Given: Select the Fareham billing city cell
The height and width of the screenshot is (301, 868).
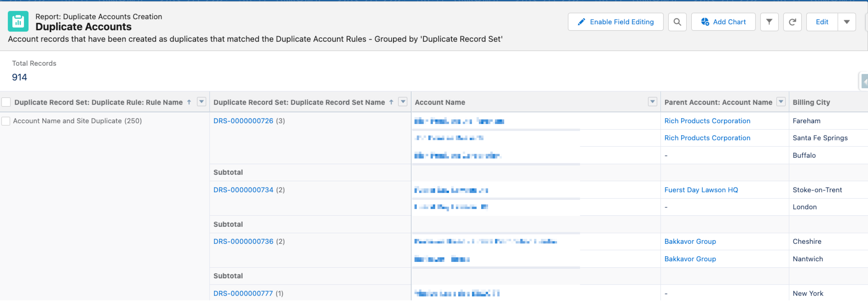Looking at the screenshot, I should 828,121.
